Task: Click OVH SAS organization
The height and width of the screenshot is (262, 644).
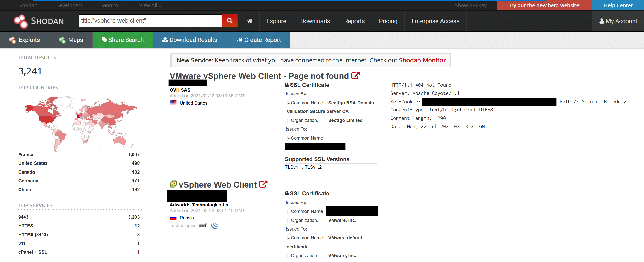Action: coord(180,90)
